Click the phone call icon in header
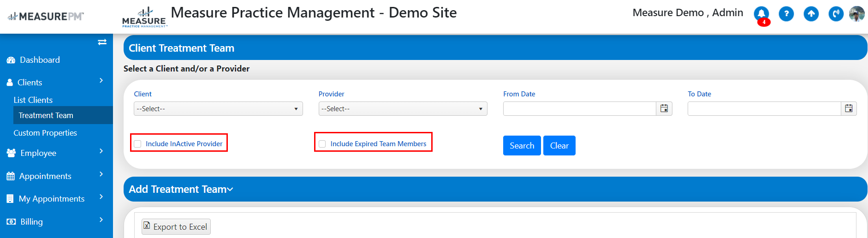The image size is (868, 238). pos(836,14)
